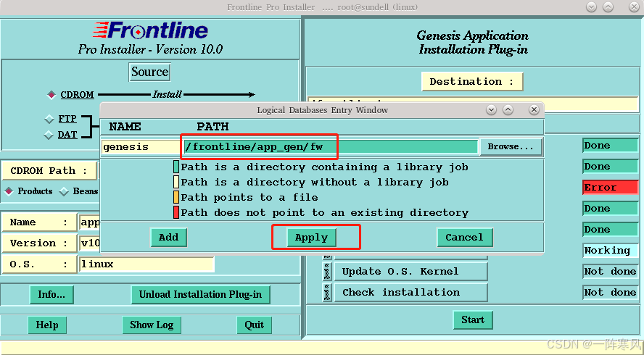
Task: Click the Check installation step
Action: coord(410,293)
